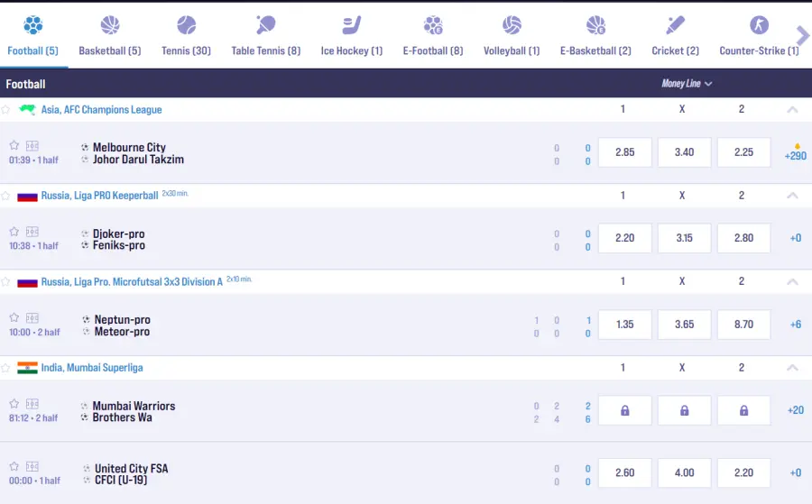Open the Asia, AFC Champions League link
Viewport: 812px width, 504px height.
(x=101, y=110)
